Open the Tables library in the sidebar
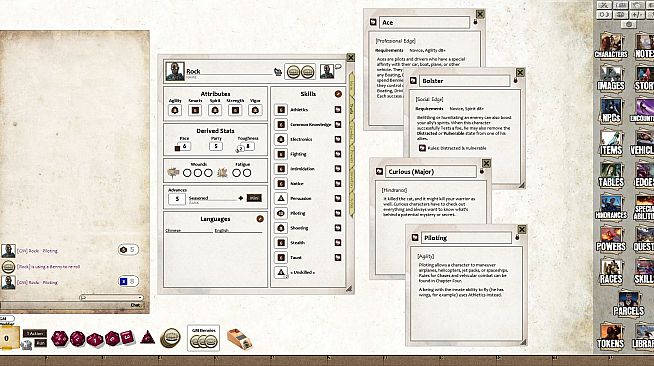This screenshot has width=654, height=366. pyautogui.click(x=611, y=175)
